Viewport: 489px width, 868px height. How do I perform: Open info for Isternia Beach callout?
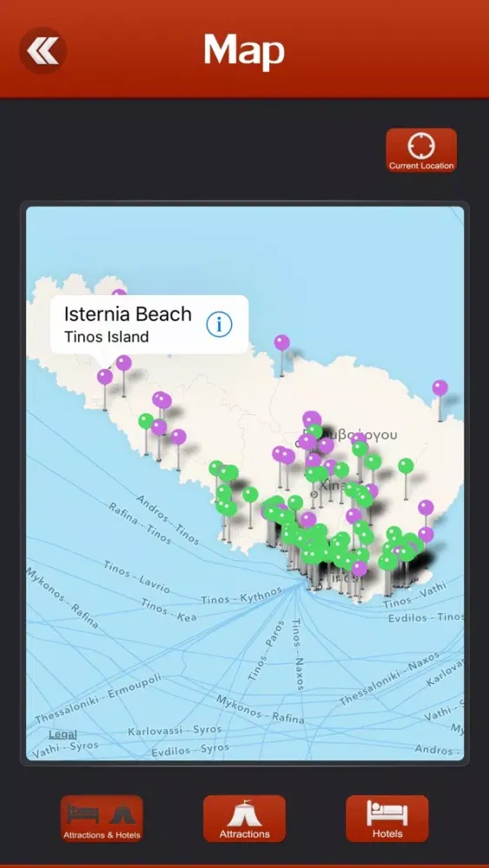tap(219, 325)
